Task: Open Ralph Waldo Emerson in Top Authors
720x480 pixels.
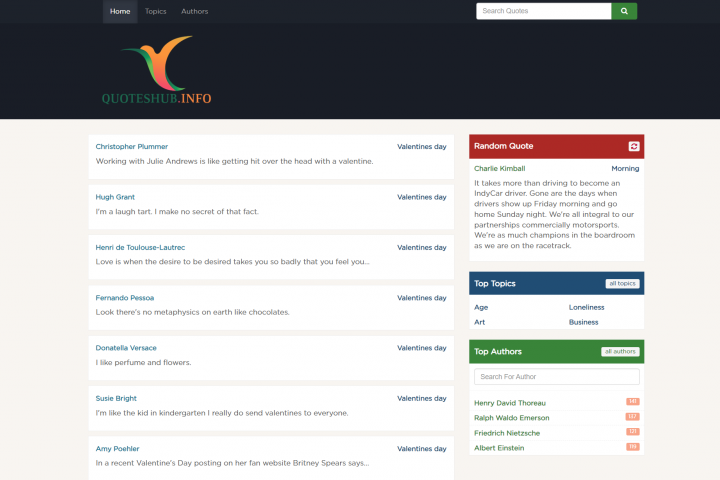Action: click(512, 418)
